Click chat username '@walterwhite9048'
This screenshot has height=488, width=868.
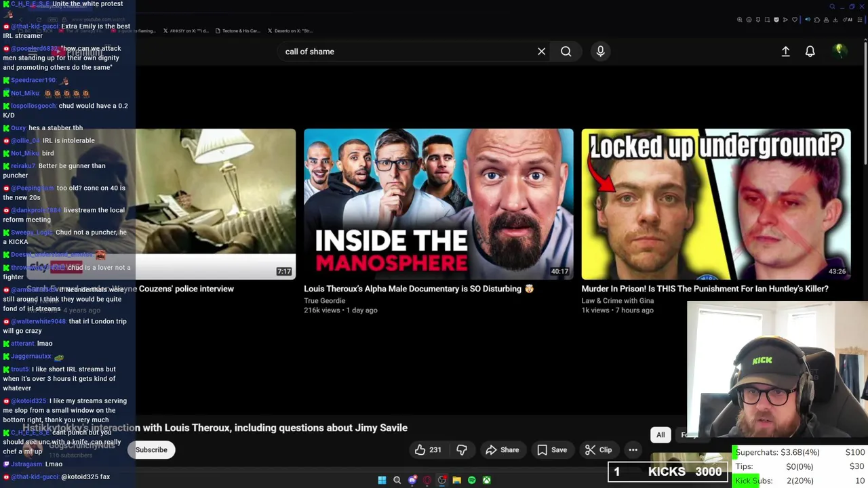click(39, 321)
